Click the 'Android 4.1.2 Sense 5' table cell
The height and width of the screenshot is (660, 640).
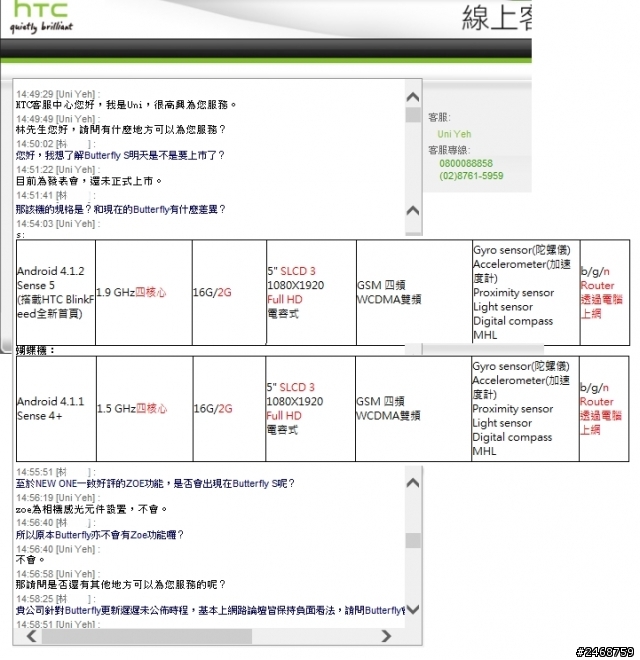tap(56, 293)
